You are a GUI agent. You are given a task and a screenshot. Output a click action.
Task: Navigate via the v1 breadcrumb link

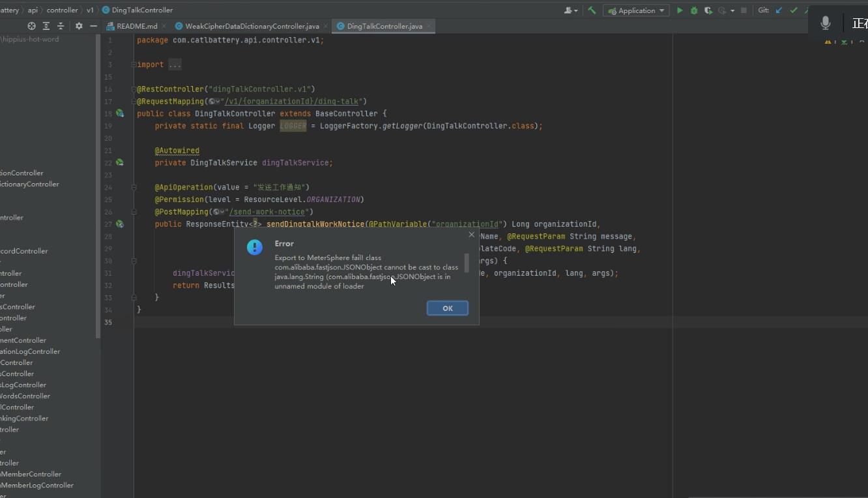tap(89, 10)
